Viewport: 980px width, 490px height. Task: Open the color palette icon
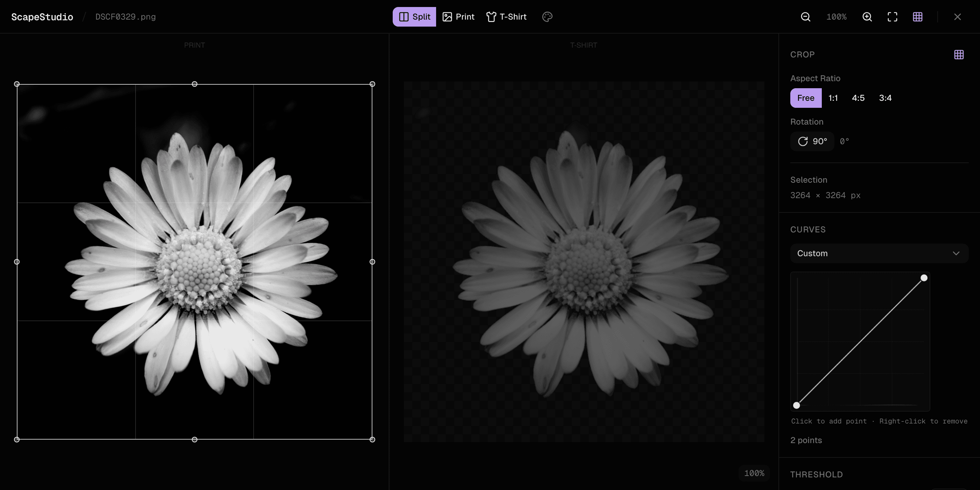click(x=547, y=17)
